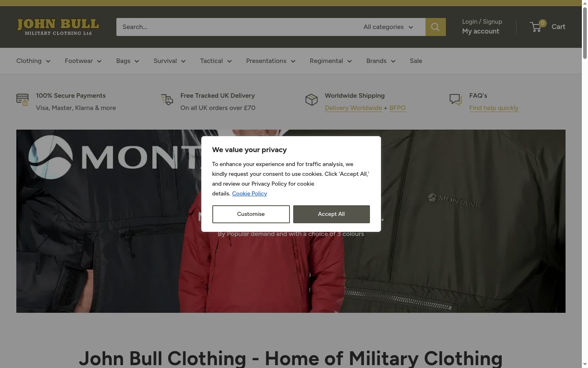This screenshot has height=368, width=588.
Task: Open the All categories dropdown
Action: click(389, 27)
